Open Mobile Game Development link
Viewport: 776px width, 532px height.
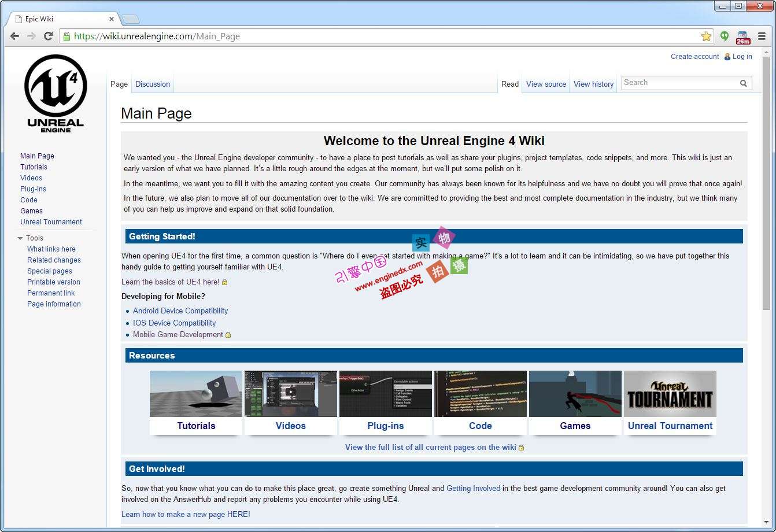click(178, 335)
